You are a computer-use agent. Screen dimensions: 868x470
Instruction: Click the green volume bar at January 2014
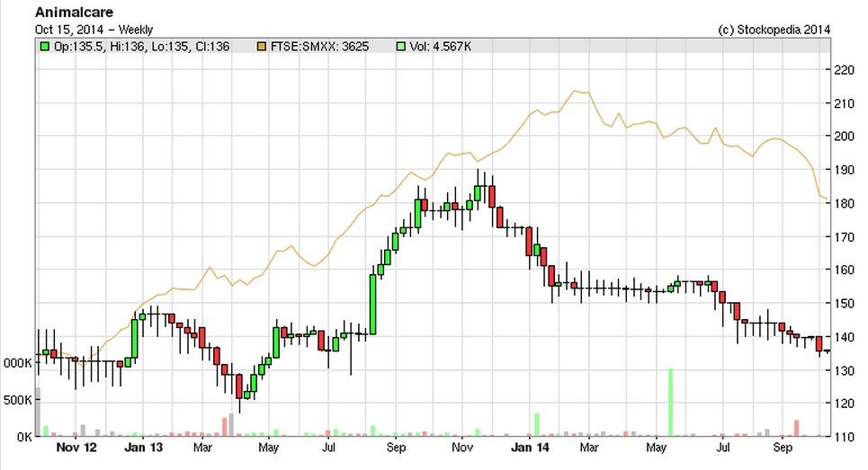[x=536, y=425]
